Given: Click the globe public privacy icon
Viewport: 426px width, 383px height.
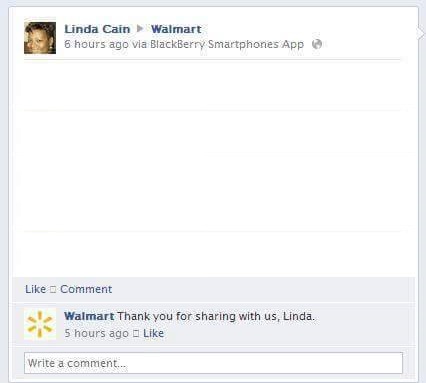Looking at the screenshot, I should click(x=317, y=44).
